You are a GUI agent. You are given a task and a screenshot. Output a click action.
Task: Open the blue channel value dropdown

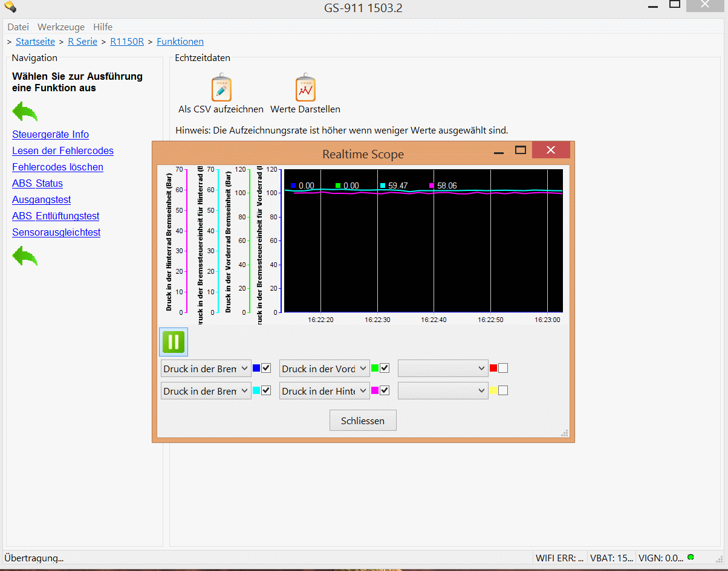point(206,369)
